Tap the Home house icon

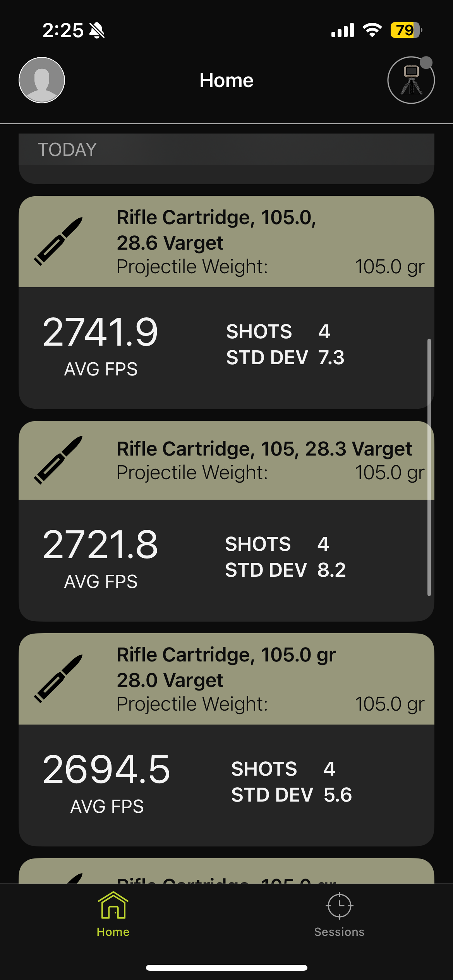(x=113, y=906)
